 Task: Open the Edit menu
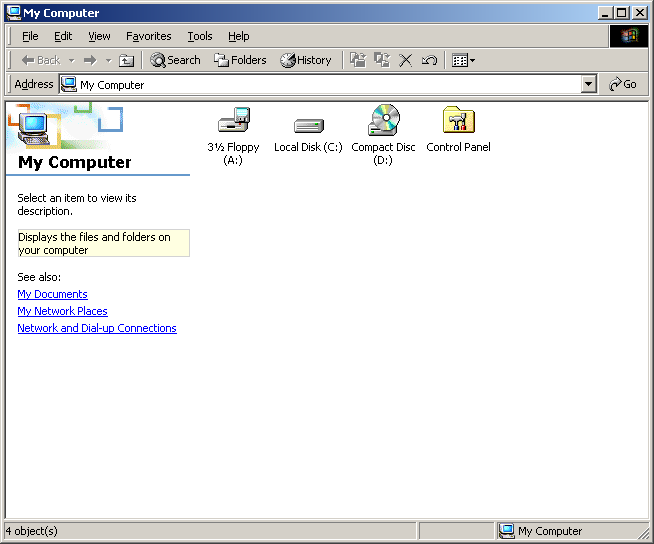pyautogui.click(x=63, y=36)
